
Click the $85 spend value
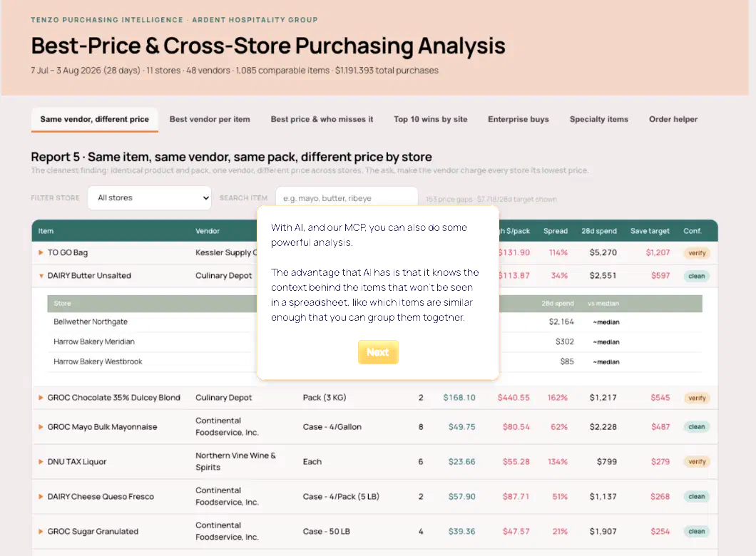pyautogui.click(x=567, y=361)
